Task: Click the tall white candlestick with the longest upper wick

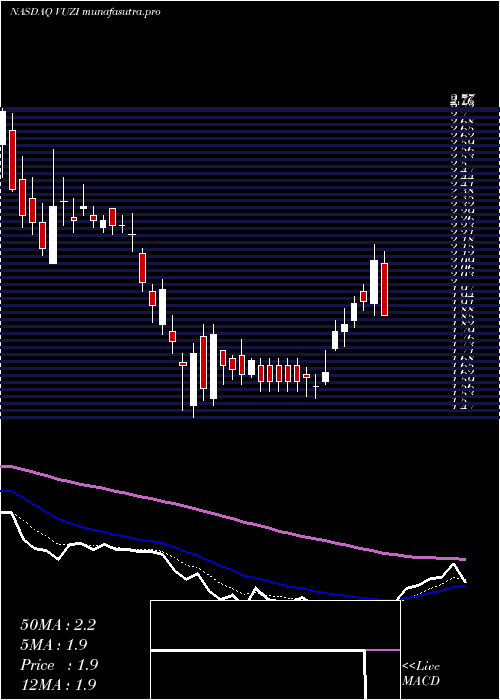Action: click(53, 234)
